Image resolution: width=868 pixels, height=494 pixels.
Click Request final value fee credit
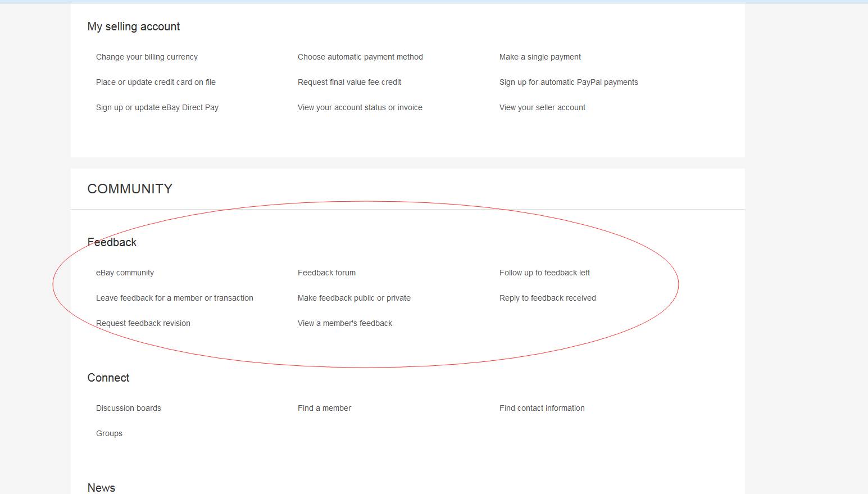point(349,82)
